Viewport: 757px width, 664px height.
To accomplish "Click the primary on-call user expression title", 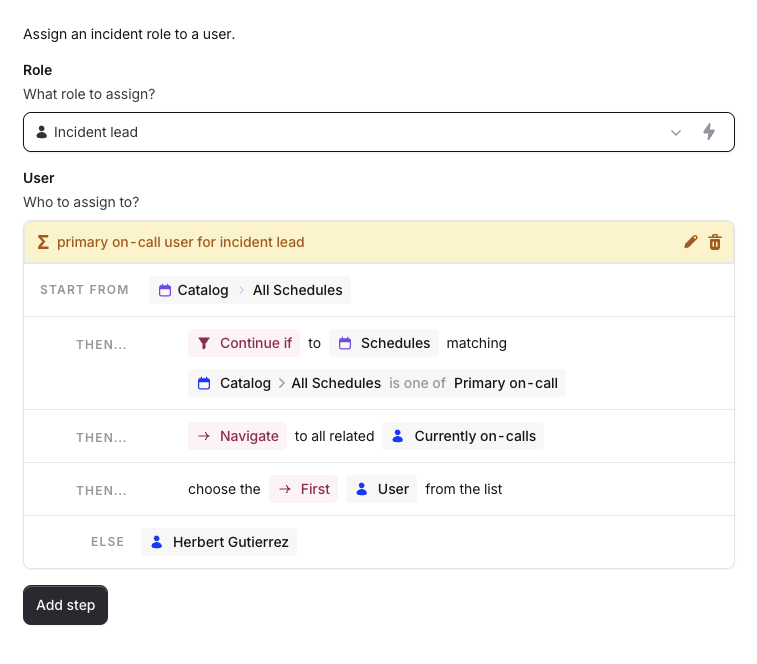I will (180, 242).
